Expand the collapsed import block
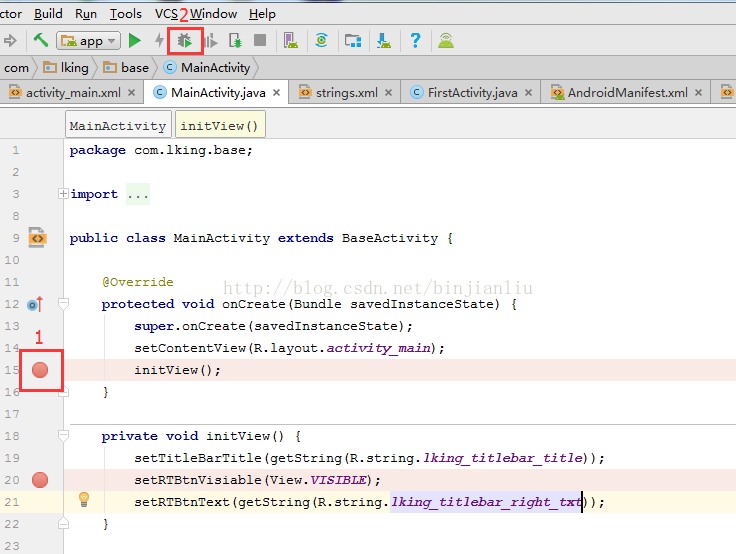The height and width of the screenshot is (554, 736). 63,193
